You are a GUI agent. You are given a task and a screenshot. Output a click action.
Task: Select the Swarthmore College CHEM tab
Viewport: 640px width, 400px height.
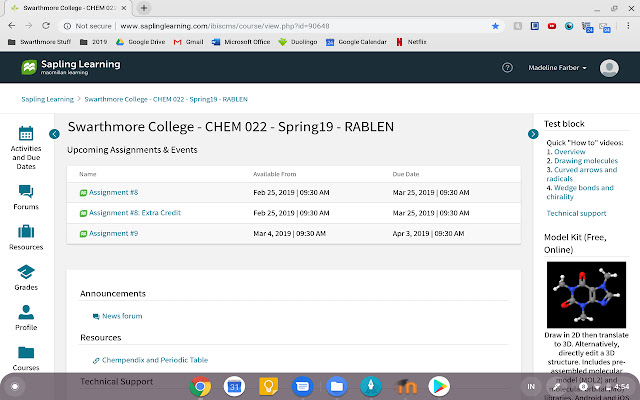(69, 8)
